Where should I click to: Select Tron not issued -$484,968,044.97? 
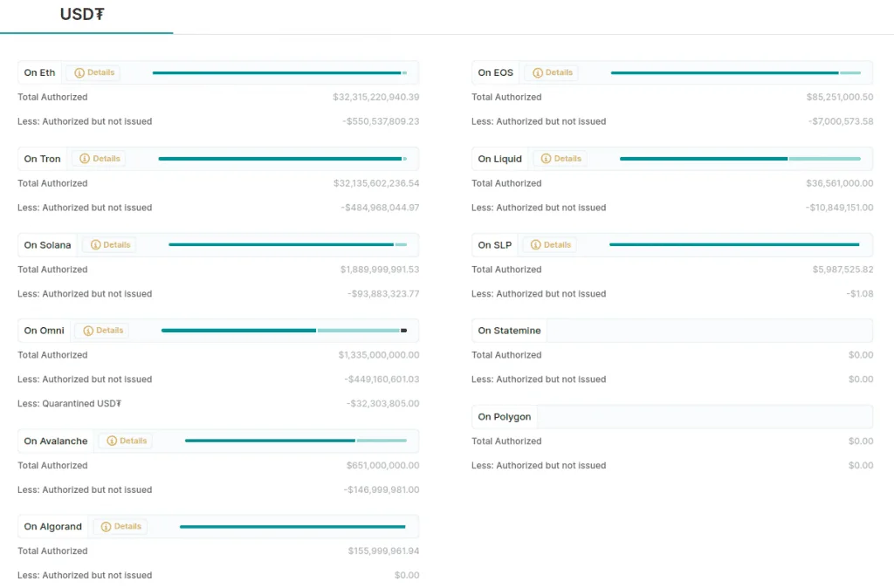380,208
